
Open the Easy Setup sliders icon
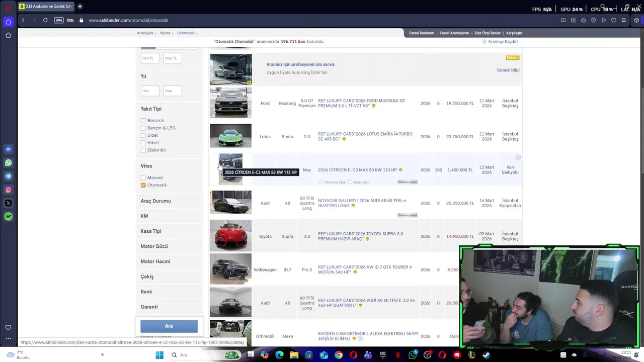click(623, 20)
